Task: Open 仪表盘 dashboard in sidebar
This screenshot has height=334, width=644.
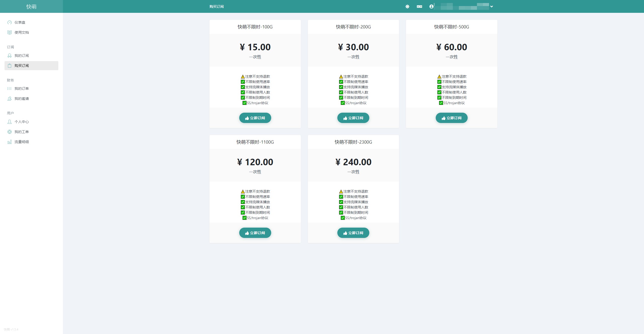Action: click(x=20, y=22)
